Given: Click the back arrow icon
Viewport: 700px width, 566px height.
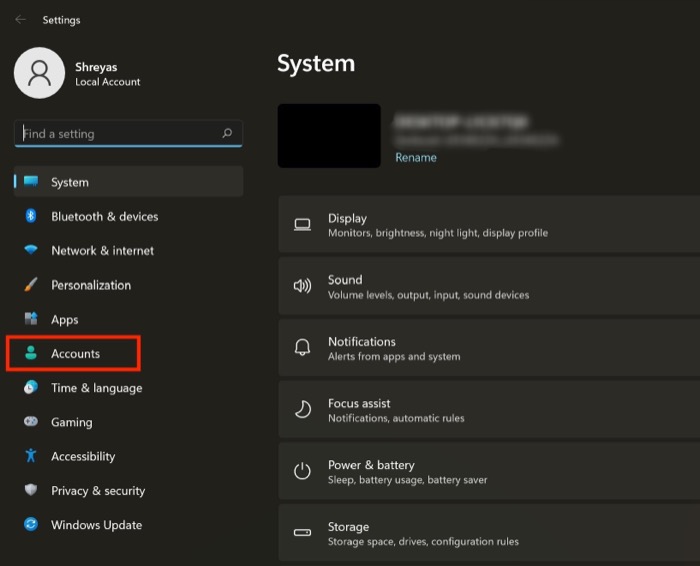Looking at the screenshot, I should [20, 20].
